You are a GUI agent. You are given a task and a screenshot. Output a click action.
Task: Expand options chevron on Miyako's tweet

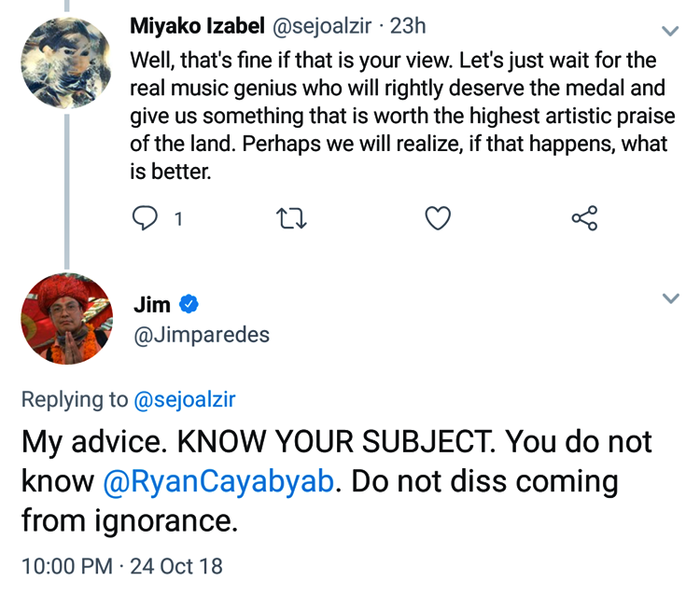click(x=669, y=31)
